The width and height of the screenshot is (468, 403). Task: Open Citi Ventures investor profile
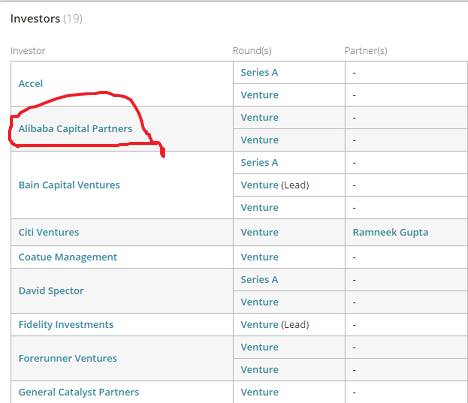point(49,232)
